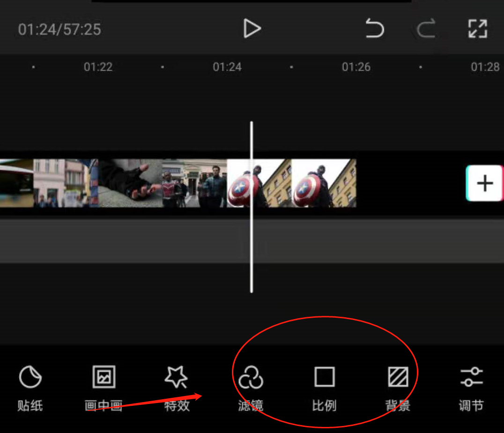Click the 01:22 ruler mark
504x433 pixels.
[x=98, y=67]
